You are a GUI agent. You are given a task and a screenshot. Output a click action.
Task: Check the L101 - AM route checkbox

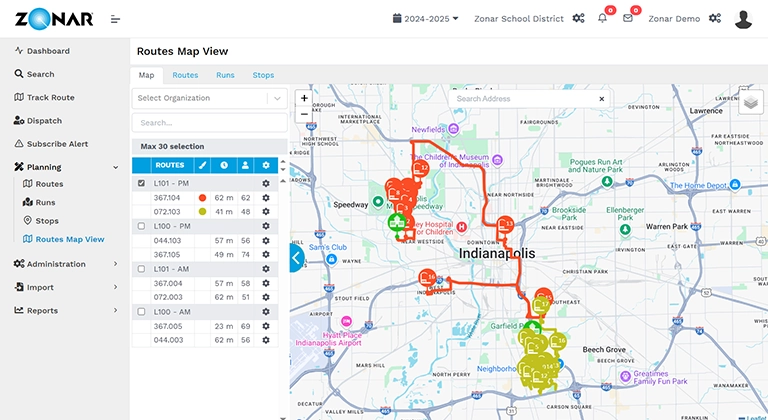[141, 269]
